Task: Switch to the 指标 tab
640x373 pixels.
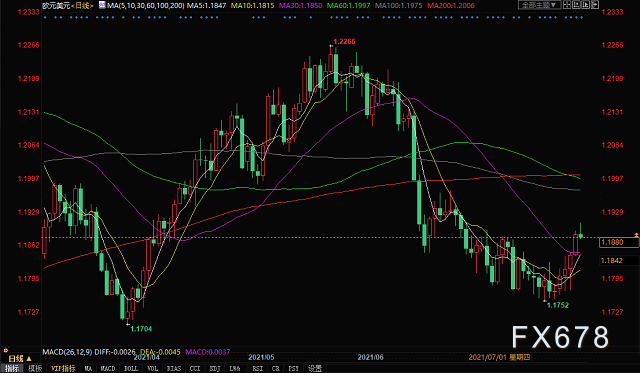Action: [x=12, y=369]
